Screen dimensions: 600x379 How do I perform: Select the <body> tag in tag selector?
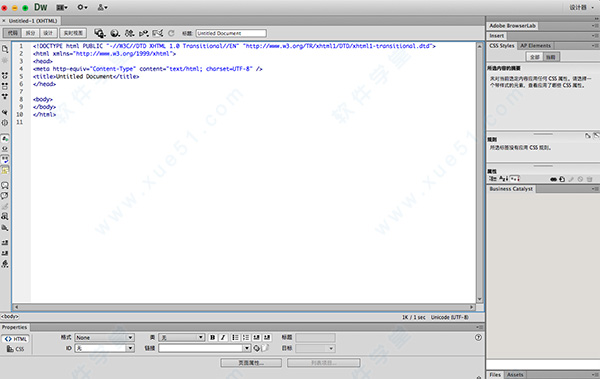[10, 317]
